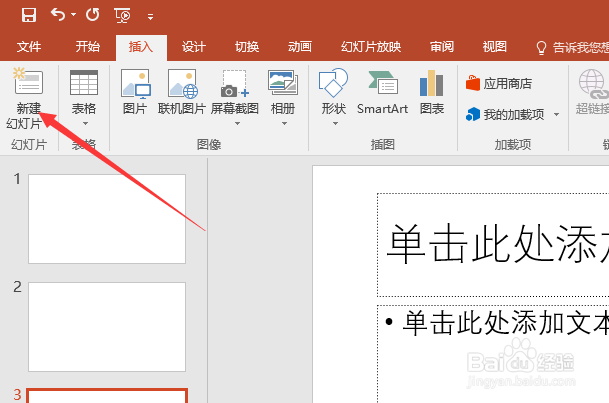Expand the 形状 dropdown arrow
The image size is (609, 403).
pos(336,124)
